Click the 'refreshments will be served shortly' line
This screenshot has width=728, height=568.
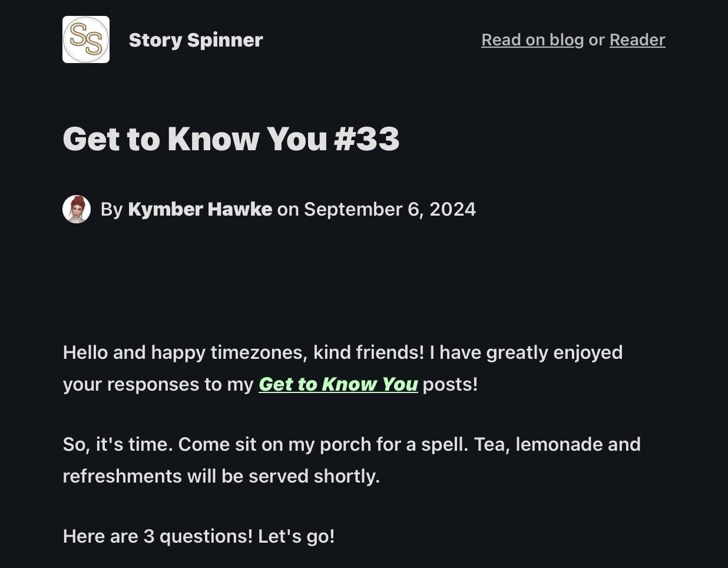coord(221,476)
